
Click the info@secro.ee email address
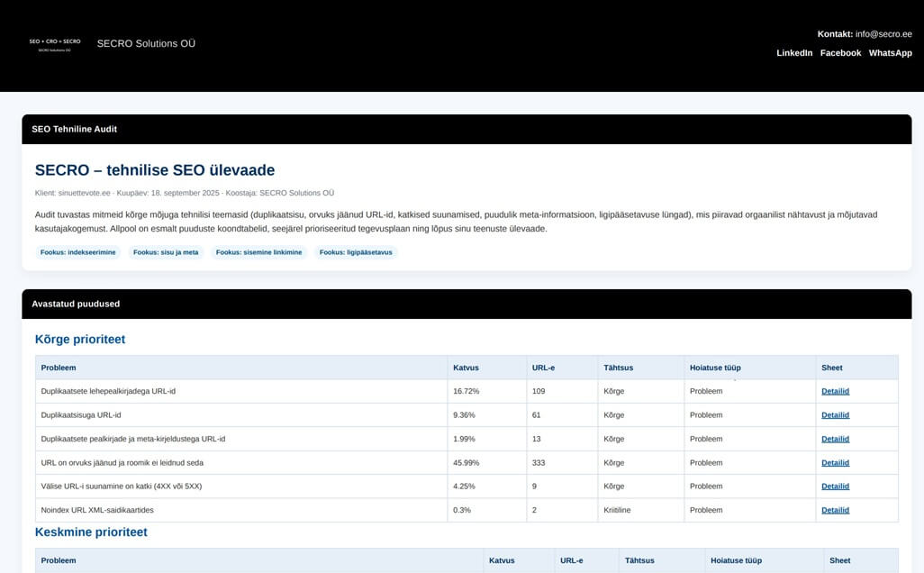point(883,34)
